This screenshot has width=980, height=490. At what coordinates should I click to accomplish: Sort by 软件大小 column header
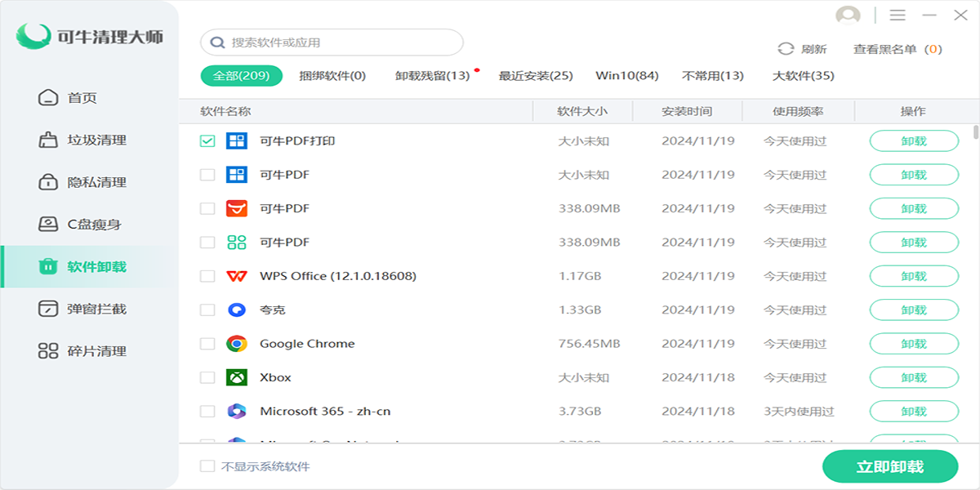(582, 111)
